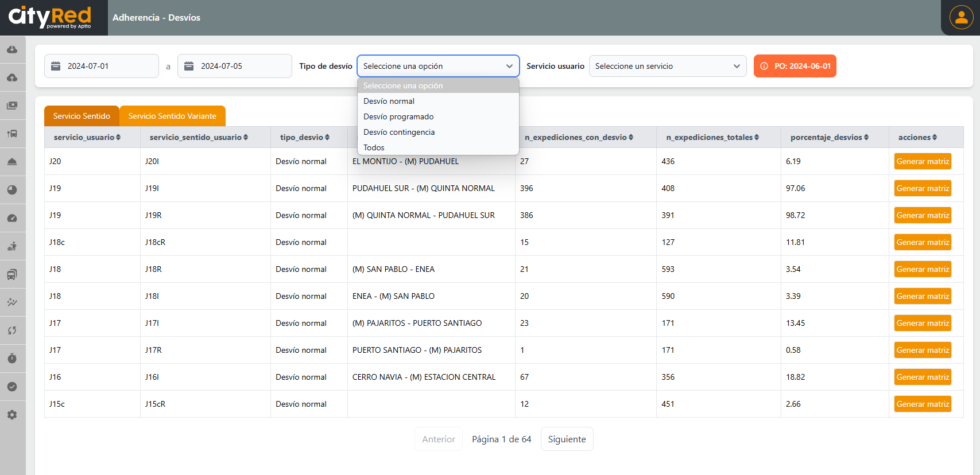The image size is (980, 475).
Task: Sort by porcentaje_desvios column
Action: 829,138
